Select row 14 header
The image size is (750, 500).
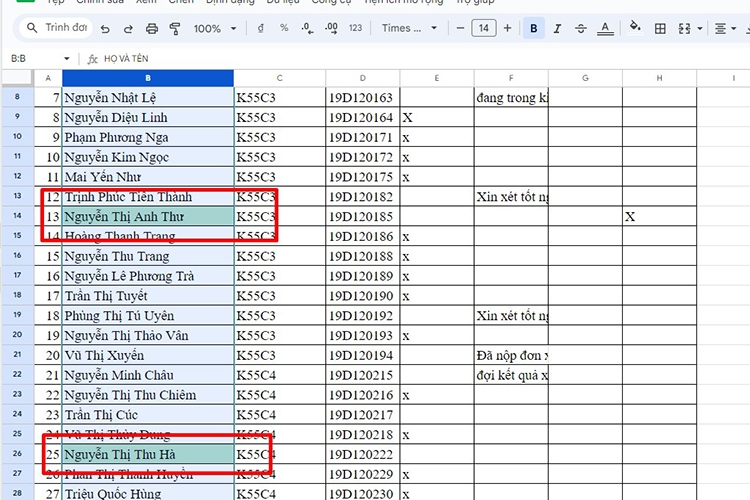(x=17, y=216)
